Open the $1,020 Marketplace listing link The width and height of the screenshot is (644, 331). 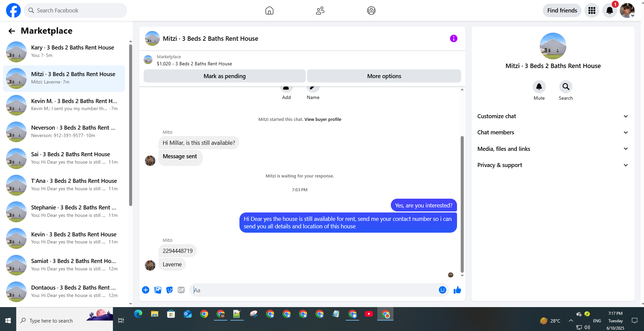pos(194,64)
